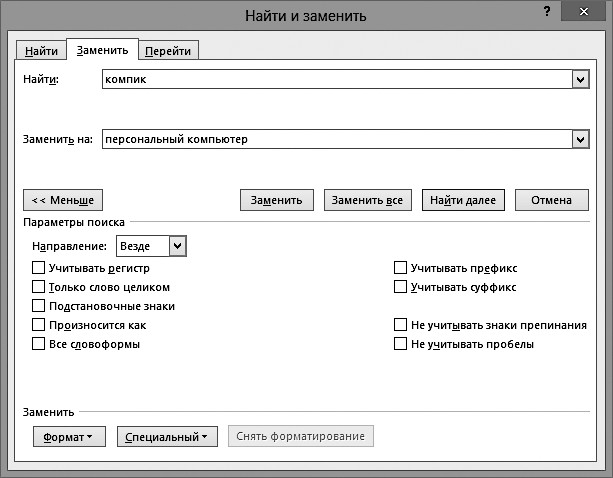The width and height of the screenshot is (613, 478).
Task: Enable Не учитывать пробелы checkbox
Action: click(401, 344)
